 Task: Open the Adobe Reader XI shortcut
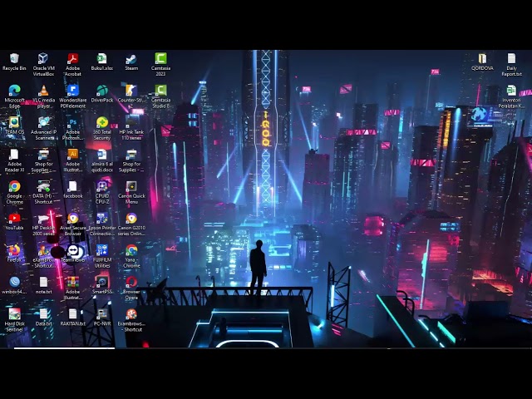coord(14,160)
